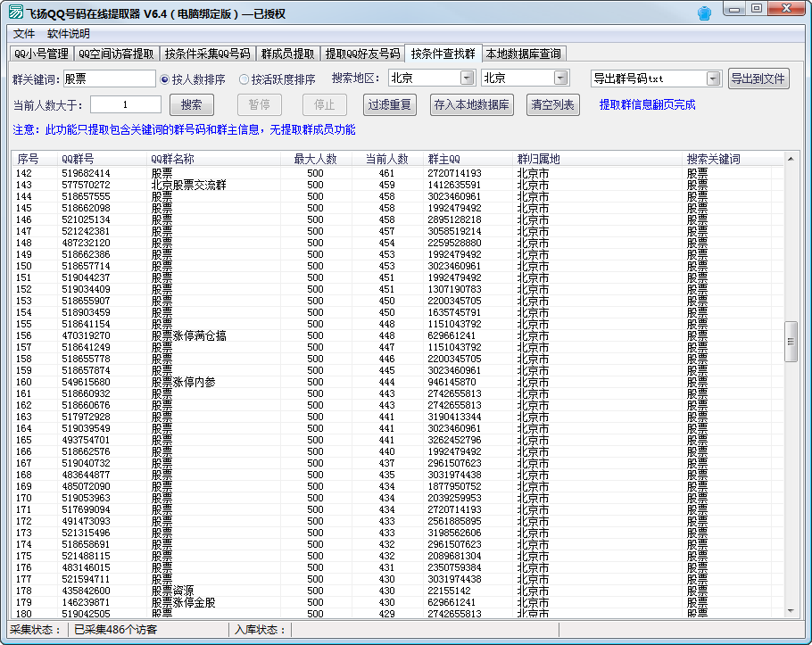Viewport: 812px width, 645px height.
Task: Select group number 487232120
Action: click(x=86, y=243)
